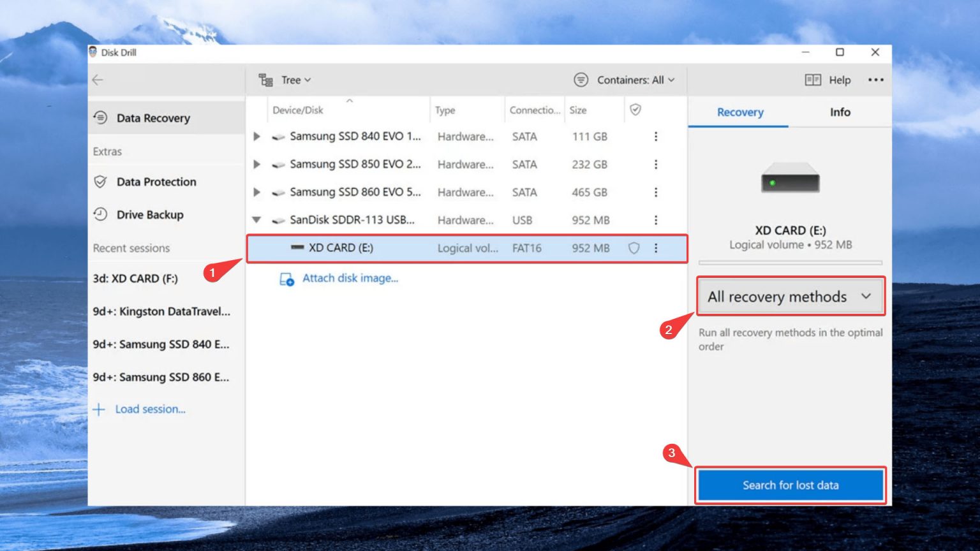
Task: Click Attach disk image link
Action: tap(350, 278)
